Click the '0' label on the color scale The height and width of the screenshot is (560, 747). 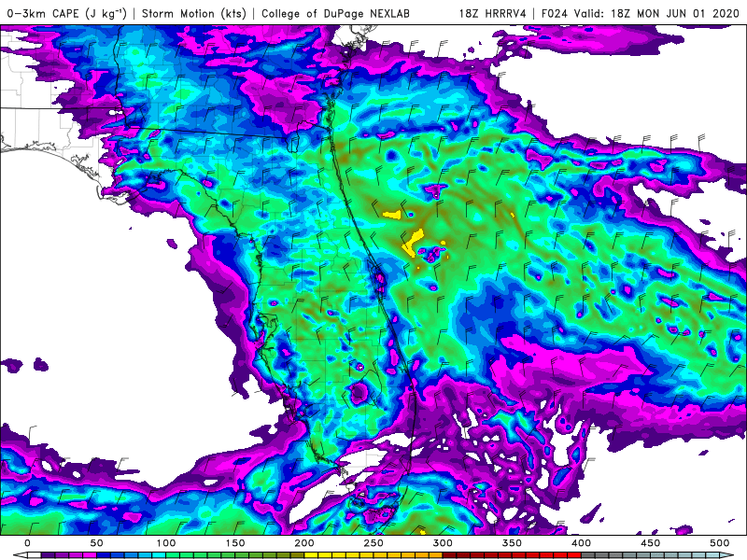click(x=27, y=543)
